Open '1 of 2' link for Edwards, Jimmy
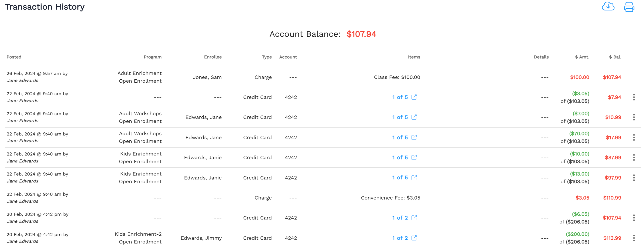The height and width of the screenshot is (250, 644). coord(400,238)
